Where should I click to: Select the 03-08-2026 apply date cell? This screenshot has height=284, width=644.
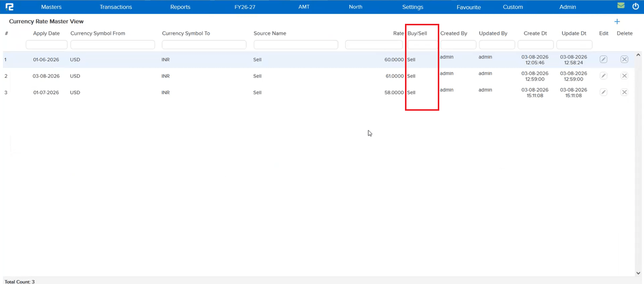[x=46, y=76]
